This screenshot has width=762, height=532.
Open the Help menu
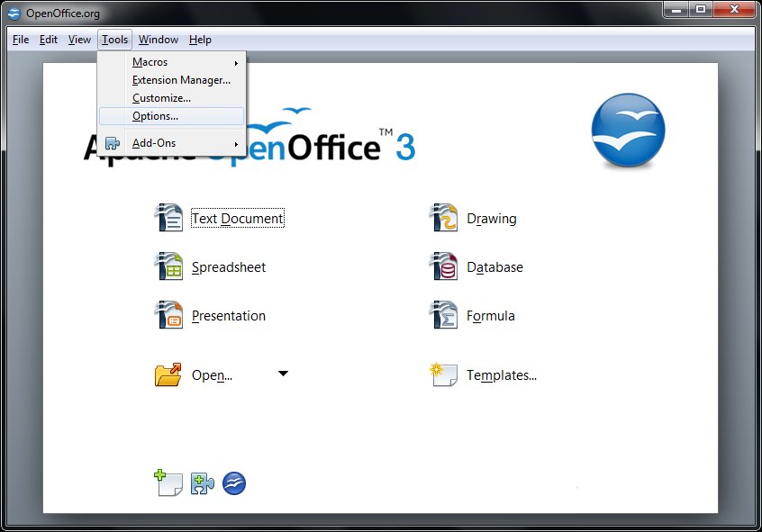click(200, 40)
